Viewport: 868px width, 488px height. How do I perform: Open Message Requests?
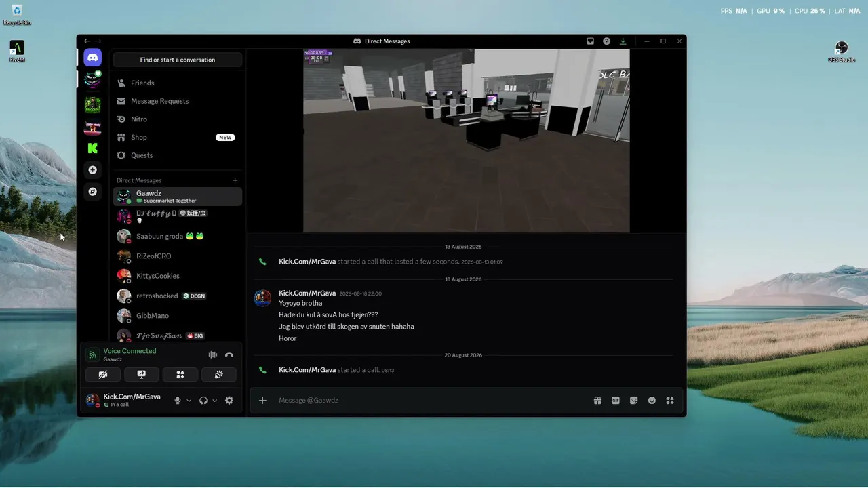178,101
